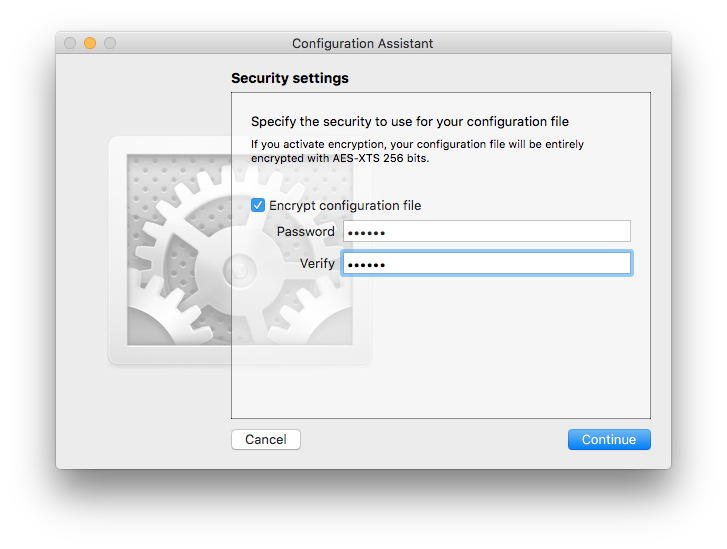Uncheck the Encrypt configuration file checkbox

(x=258, y=205)
